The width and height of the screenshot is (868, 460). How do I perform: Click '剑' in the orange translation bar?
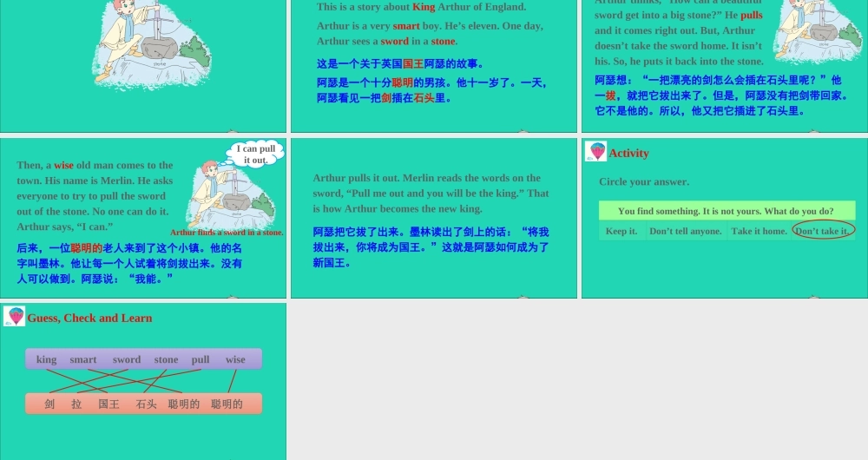49,404
